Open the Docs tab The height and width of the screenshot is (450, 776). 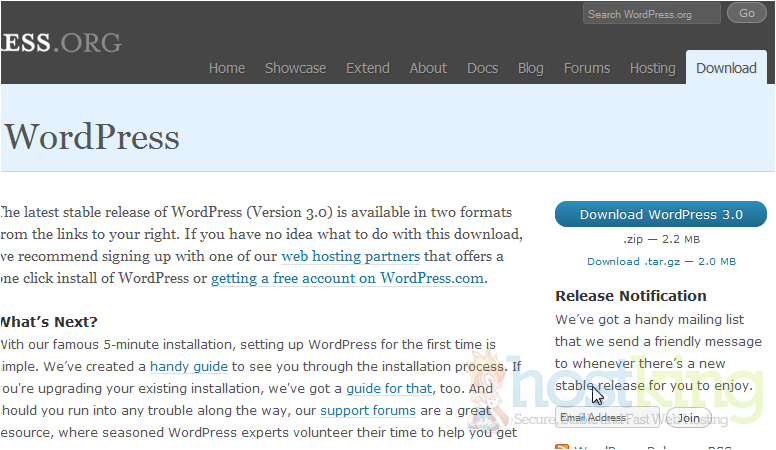coord(482,68)
